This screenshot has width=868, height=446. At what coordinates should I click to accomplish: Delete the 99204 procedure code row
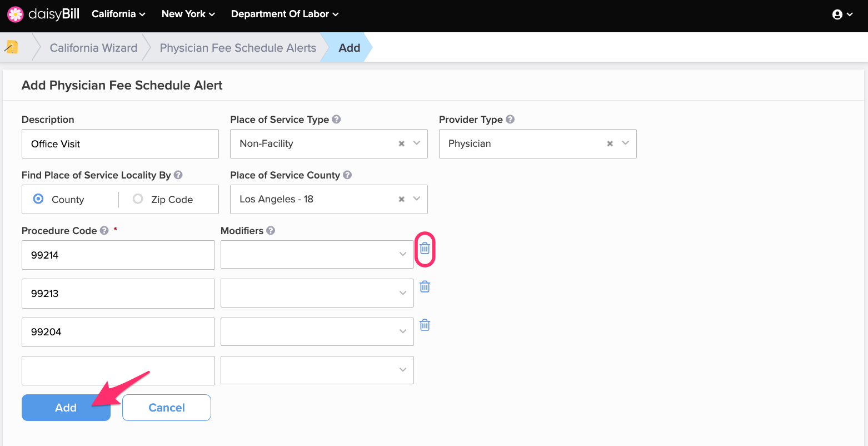click(425, 325)
